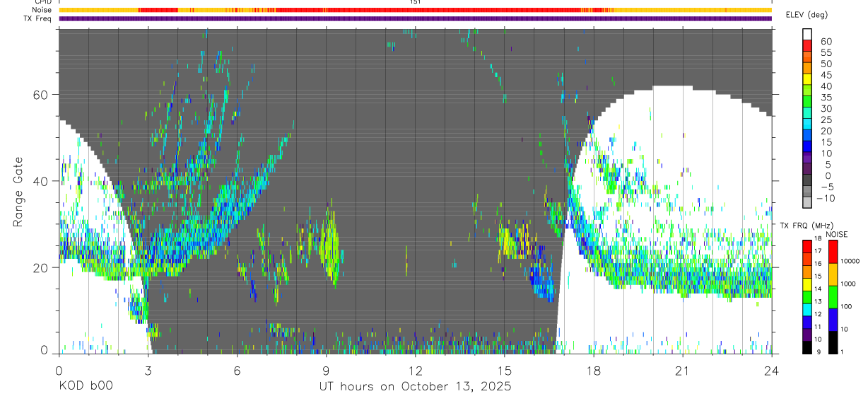The image size is (868, 401).
Task: Click the '45' label in ELEV legend
Action: click(x=826, y=75)
